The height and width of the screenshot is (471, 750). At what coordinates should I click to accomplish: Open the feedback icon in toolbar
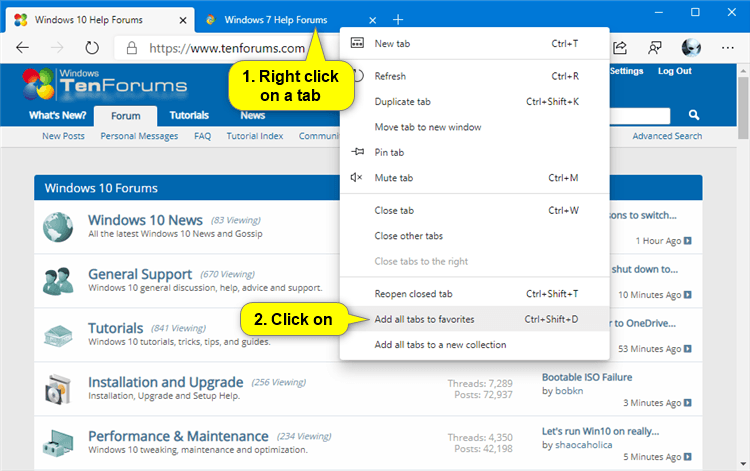pos(655,47)
